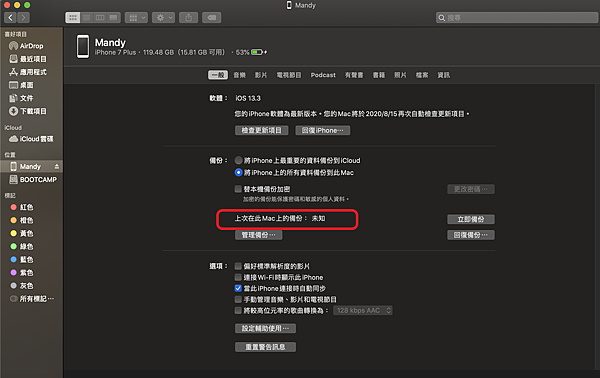Toggle the 替本機備份加密 checkbox
The height and width of the screenshot is (378, 600).
238,189
